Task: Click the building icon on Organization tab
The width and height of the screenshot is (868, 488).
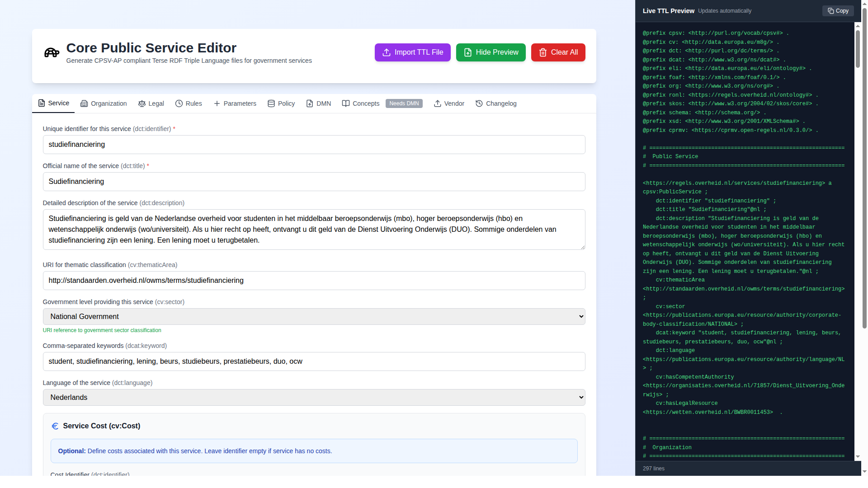Action: coord(84,103)
